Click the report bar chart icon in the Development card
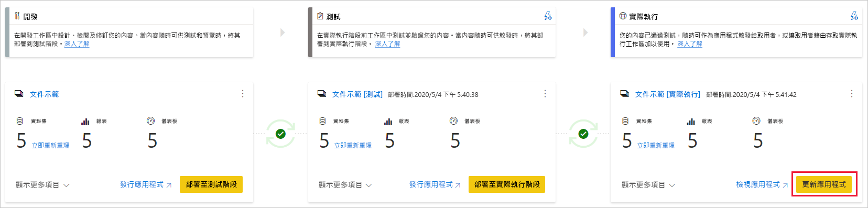Screen dimensions: 868x208 coord(85,122)
